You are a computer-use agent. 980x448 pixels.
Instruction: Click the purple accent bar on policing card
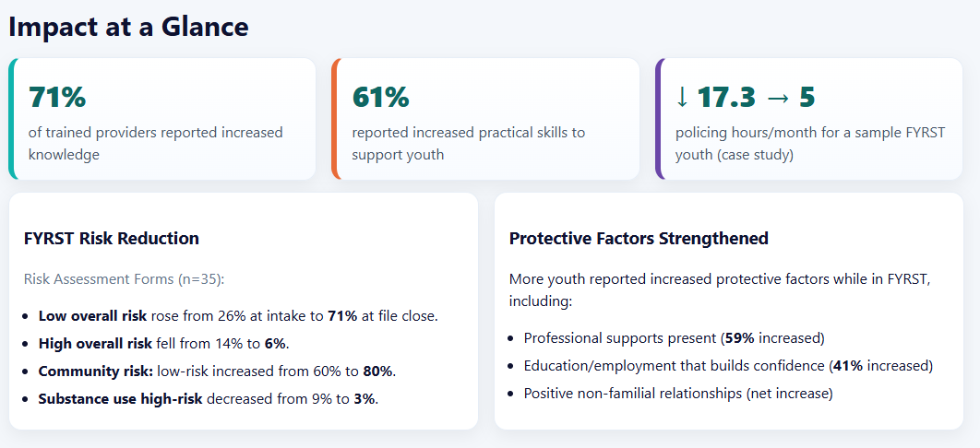point(659,119)
